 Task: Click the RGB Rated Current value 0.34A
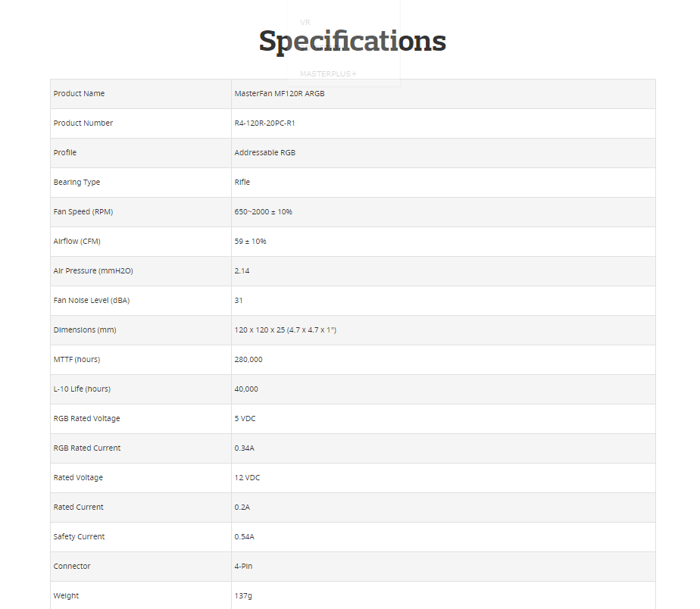tap(244, 448)
